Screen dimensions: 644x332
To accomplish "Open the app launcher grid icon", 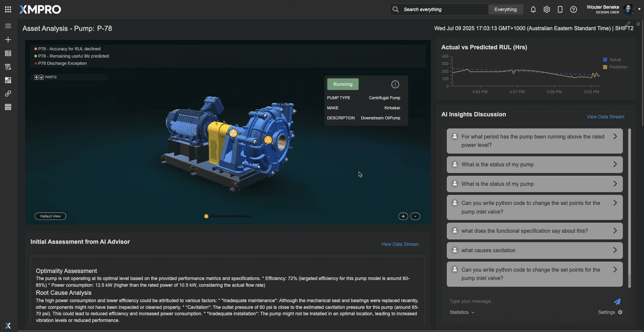I will [x=8, y=9].
